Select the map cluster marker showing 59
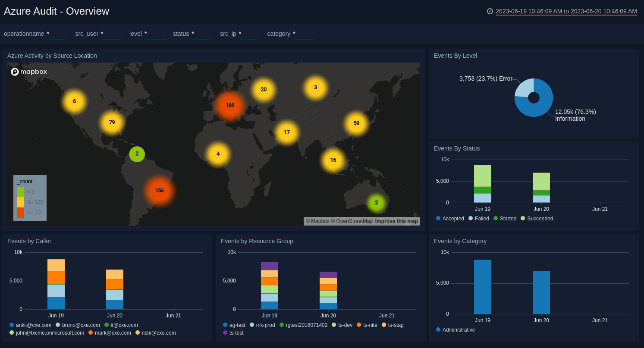644x348 pixels. tap(356, 123)
